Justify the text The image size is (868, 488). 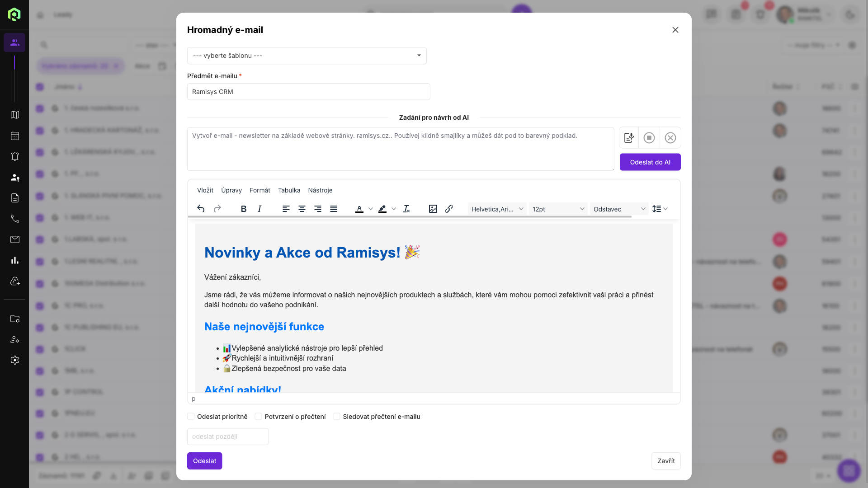[334, 209]
